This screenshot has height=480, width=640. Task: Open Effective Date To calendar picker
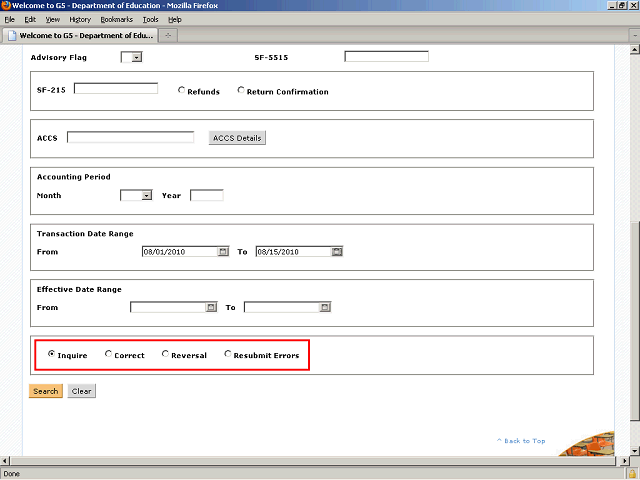[325, 307]
